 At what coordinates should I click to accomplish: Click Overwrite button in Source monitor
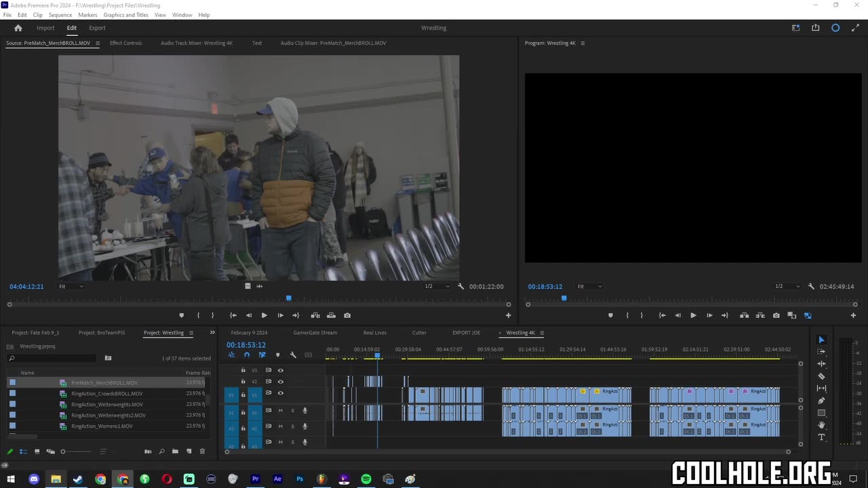pyautogui.click(x=331, y=315)
